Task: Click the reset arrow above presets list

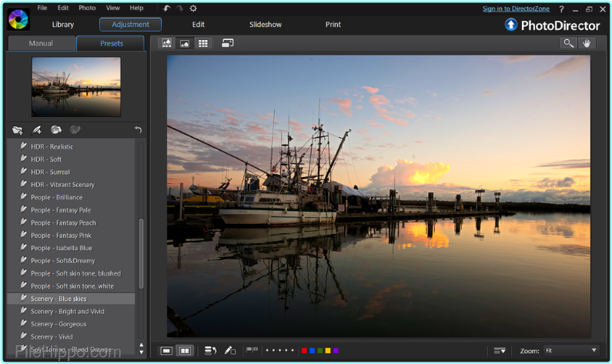Action: 138,130
